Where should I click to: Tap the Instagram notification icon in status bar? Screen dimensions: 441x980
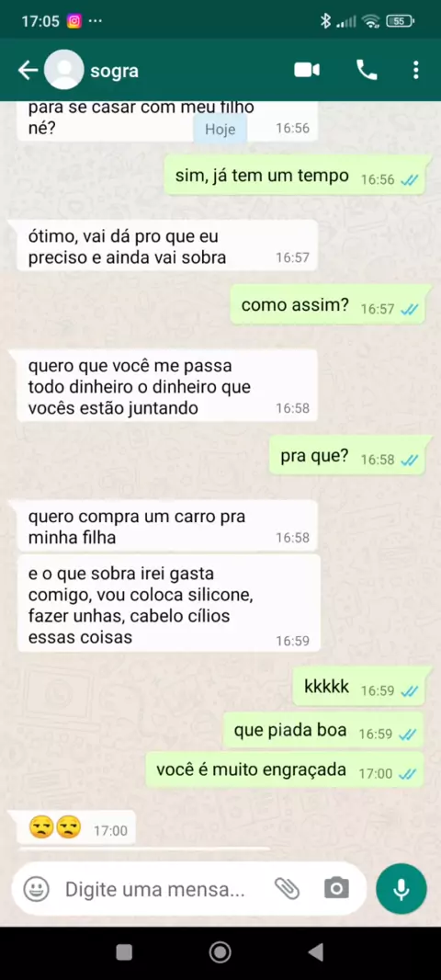[x=74, y=21]
